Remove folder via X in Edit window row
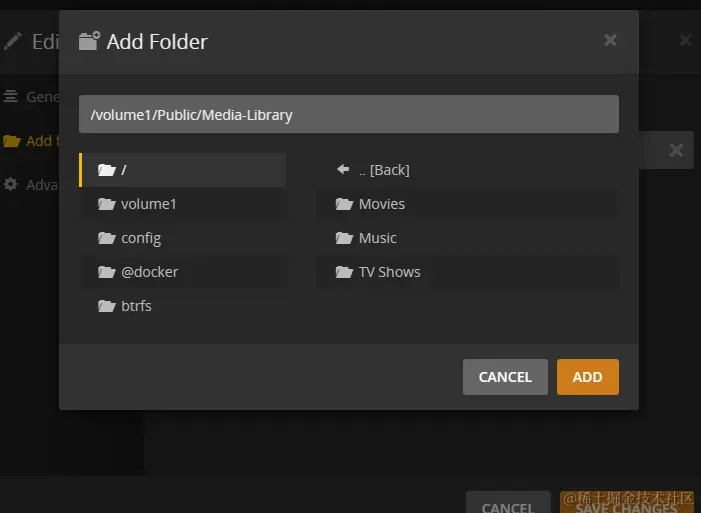Viewport: 701px width, 513px height. [x=676, y=150]
